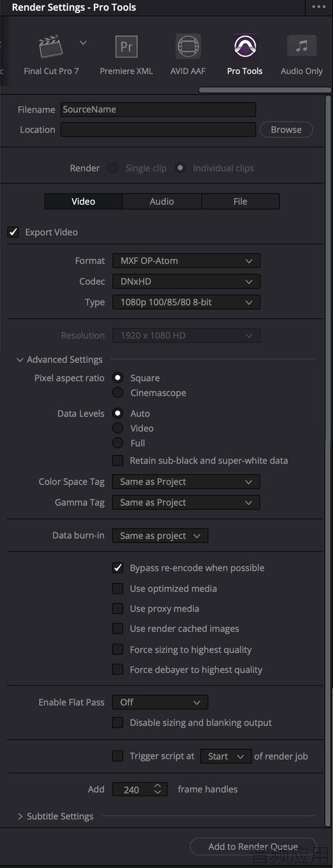
Task: Click the frame handles stepper arrows
Action: point(157,789)
